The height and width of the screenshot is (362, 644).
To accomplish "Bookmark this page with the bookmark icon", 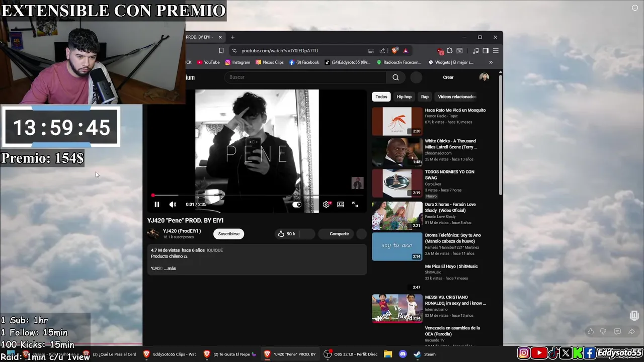I will [221, 51].
